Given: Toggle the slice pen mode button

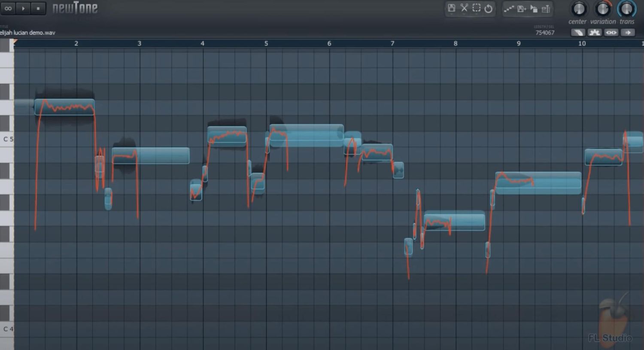Looking at the screenshot, I should point(578,32).
